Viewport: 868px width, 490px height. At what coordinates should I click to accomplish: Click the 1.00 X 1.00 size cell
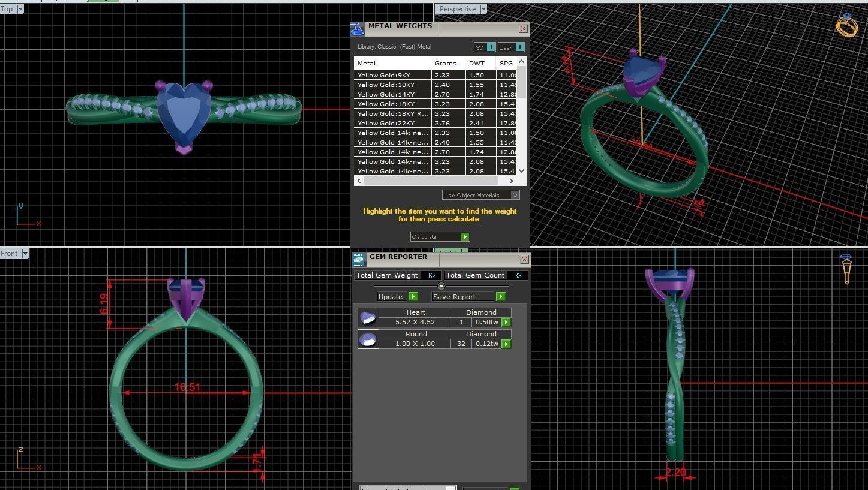click(415, 344)
